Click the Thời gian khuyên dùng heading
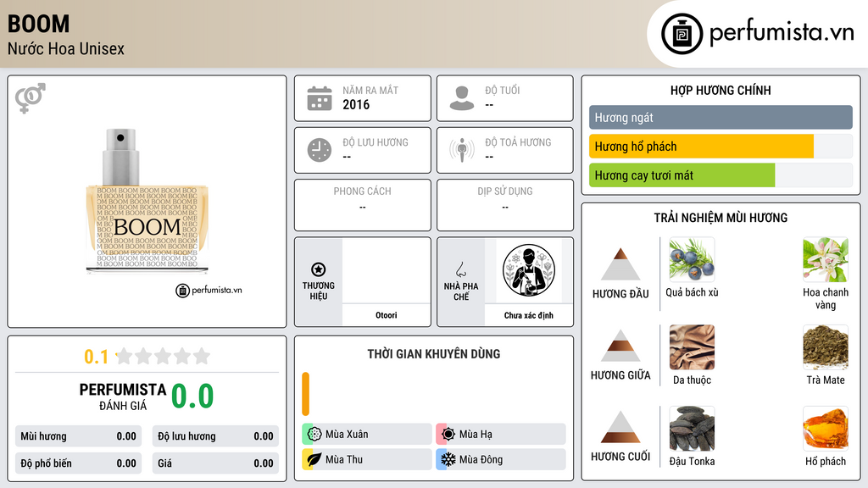This screenshot has height=488, width=868. (434, 354)
